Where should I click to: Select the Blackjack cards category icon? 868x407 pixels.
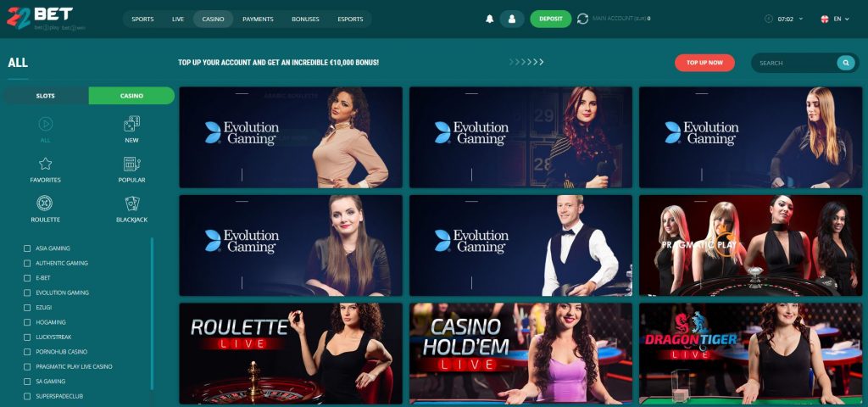click(x=131, y=203)
